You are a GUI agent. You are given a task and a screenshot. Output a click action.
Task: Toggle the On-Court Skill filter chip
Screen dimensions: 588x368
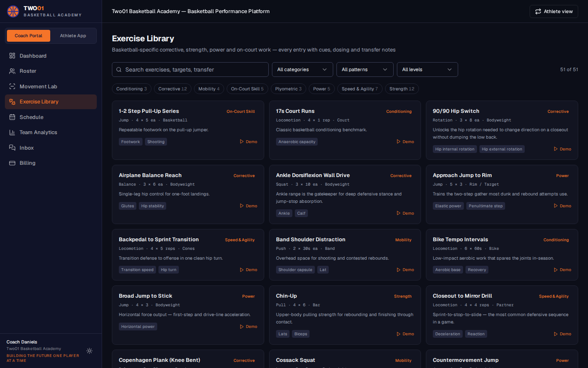pyautogui.click(x=247, y=89)
